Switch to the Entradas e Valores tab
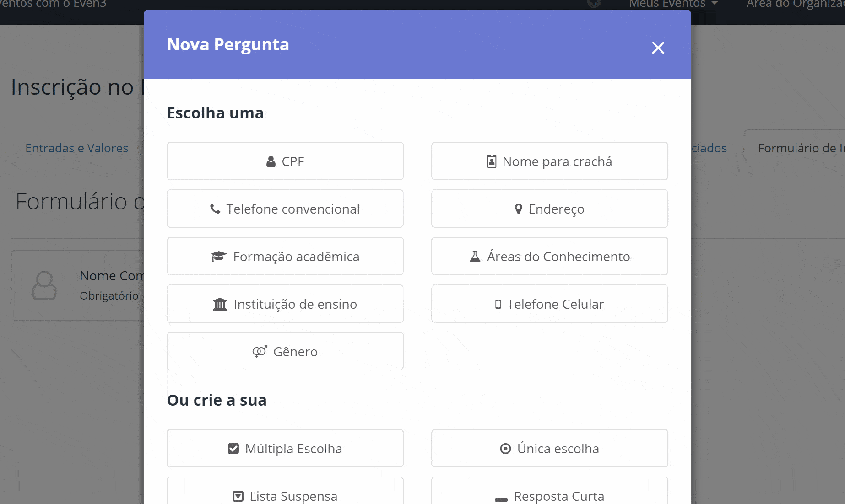This screenshot has height=504, width=845. [x=76, y=148]
